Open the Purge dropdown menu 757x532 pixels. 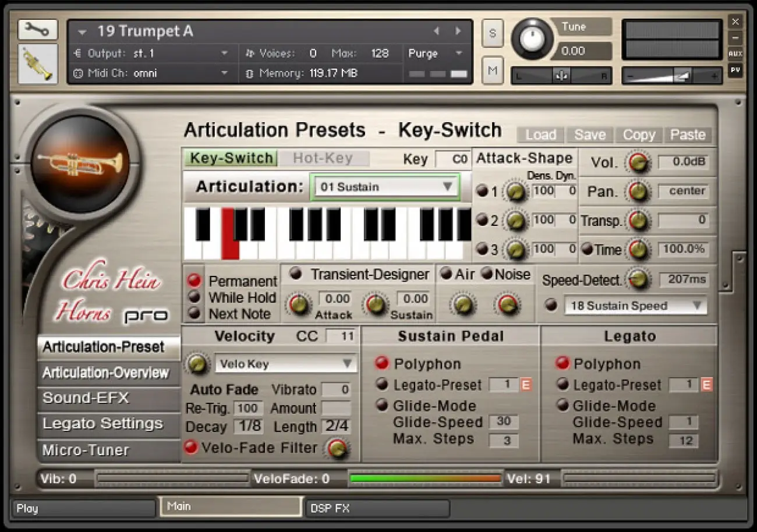pyautogui.click(x=435, y=54)
